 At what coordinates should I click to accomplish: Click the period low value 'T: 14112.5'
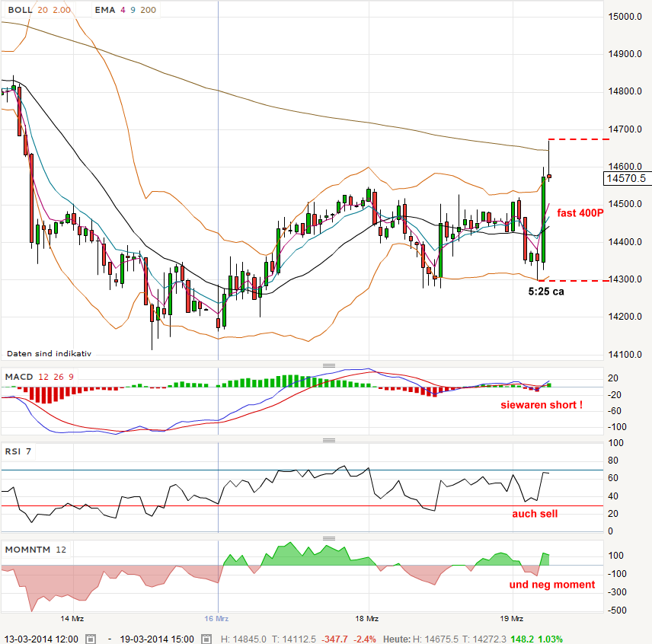coord(294,639)
